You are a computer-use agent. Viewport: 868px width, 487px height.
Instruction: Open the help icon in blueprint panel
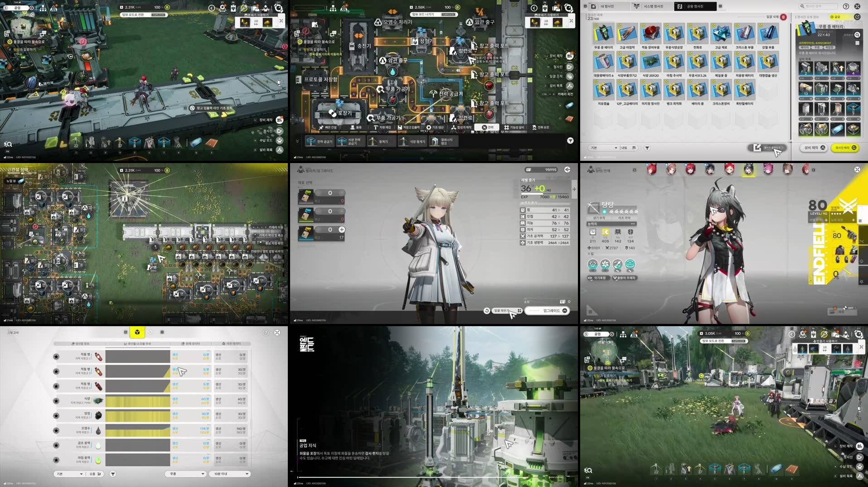tap(846, 6)
